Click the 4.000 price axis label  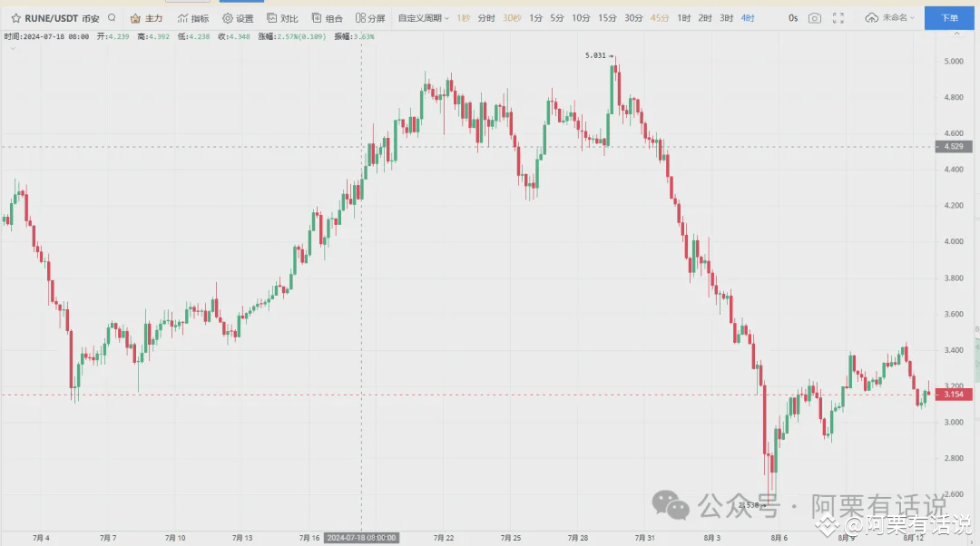pos(954,241)
